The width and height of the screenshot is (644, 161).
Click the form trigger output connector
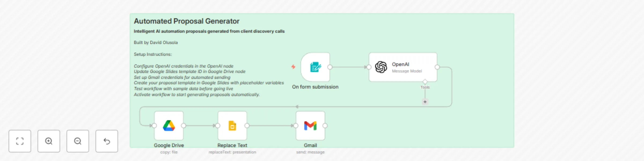click(x=330, y=67)
